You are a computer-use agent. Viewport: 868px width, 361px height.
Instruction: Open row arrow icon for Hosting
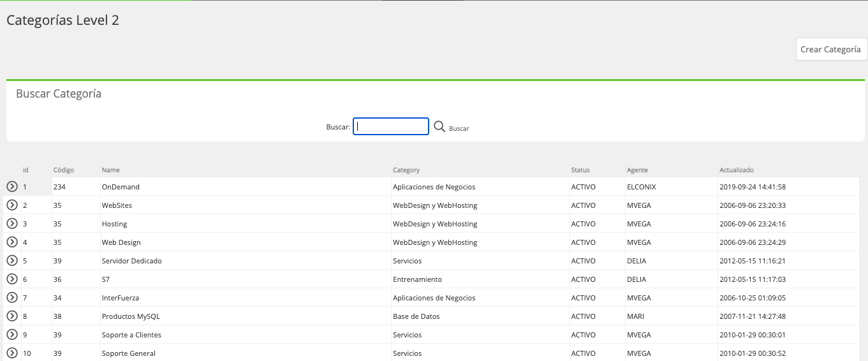[x=11, y=223]
